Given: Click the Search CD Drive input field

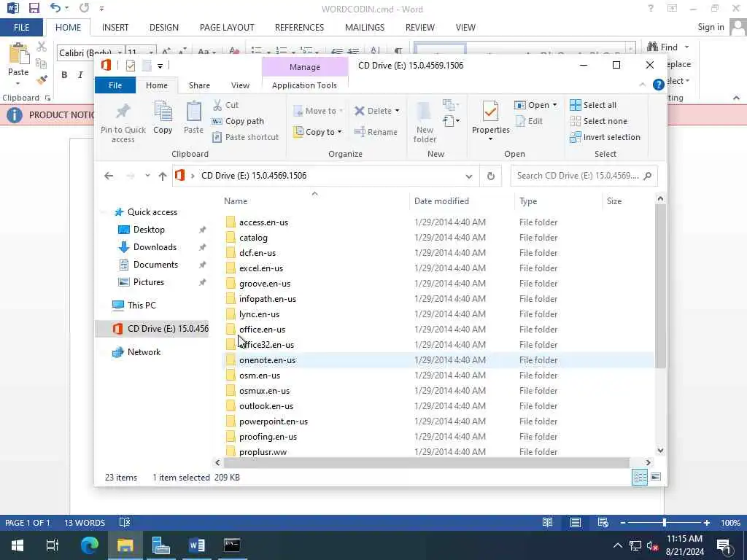Looking at the screenshot, I should [584, 176].
